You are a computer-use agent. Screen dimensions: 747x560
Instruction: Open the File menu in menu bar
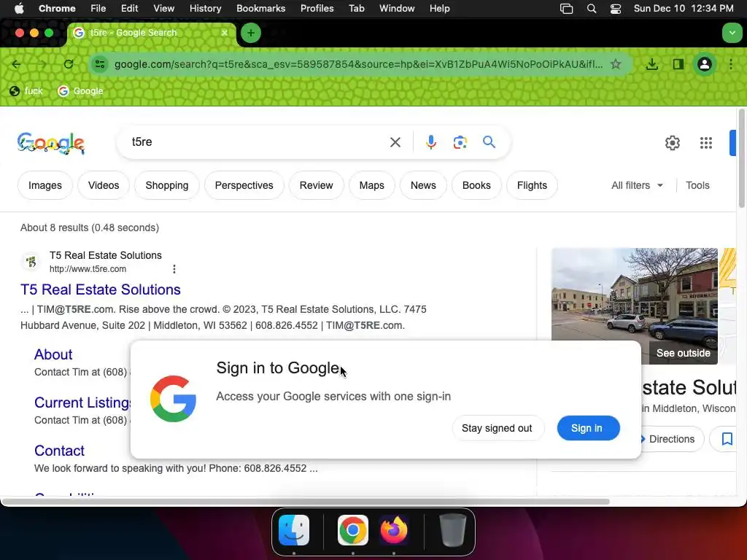coord(98,9)
